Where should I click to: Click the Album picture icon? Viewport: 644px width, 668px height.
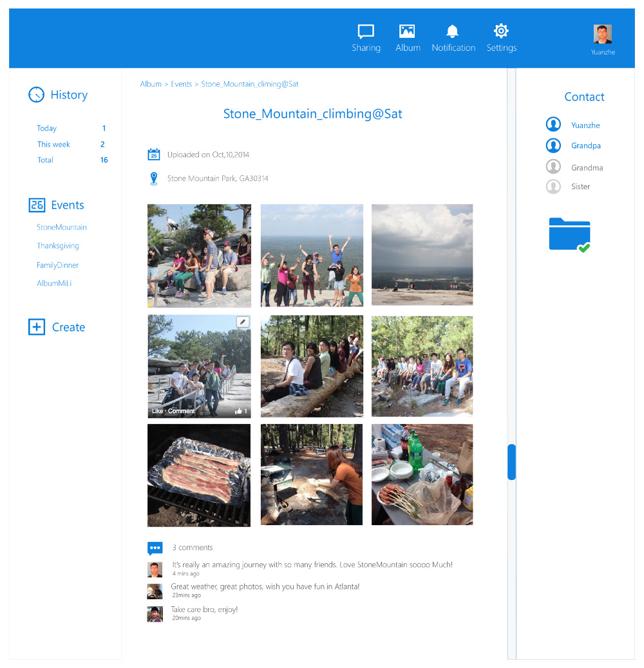click(x=407, y=32)
